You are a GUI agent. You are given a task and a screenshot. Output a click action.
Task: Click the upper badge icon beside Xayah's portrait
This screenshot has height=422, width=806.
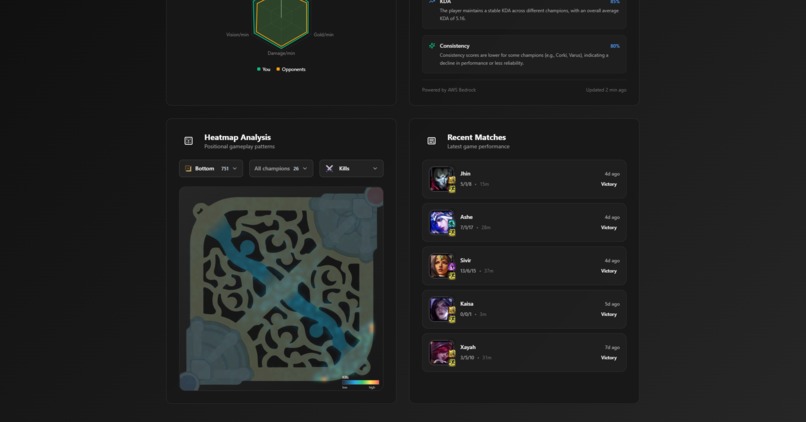coord(452,354)
